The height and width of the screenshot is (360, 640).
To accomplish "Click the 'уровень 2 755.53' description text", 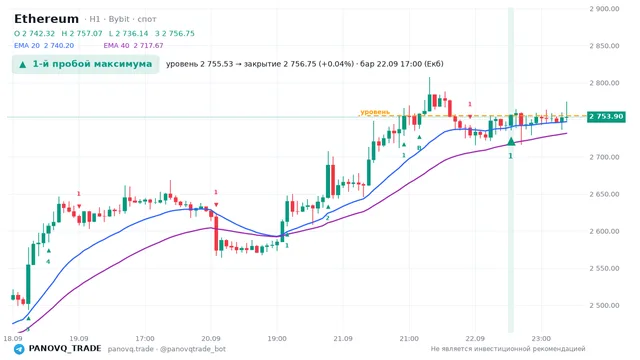I will tap(200, 64).
